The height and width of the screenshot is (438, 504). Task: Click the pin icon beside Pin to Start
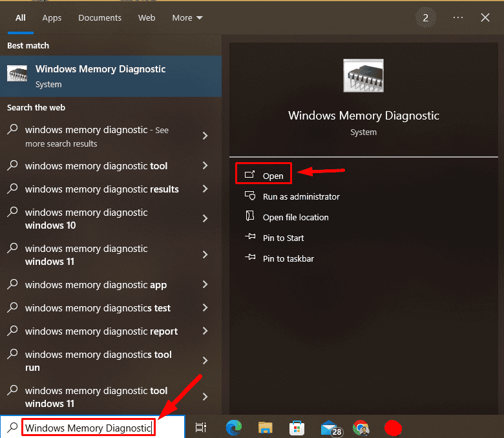[x=250, y=237]
